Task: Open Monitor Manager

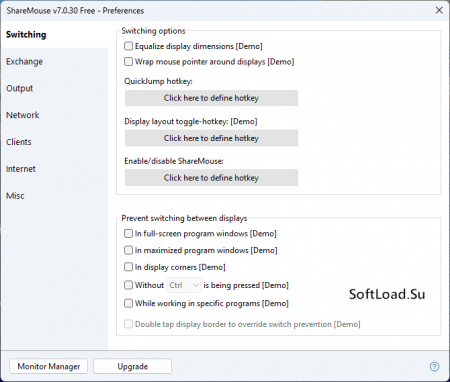Action: pos(49,366)
